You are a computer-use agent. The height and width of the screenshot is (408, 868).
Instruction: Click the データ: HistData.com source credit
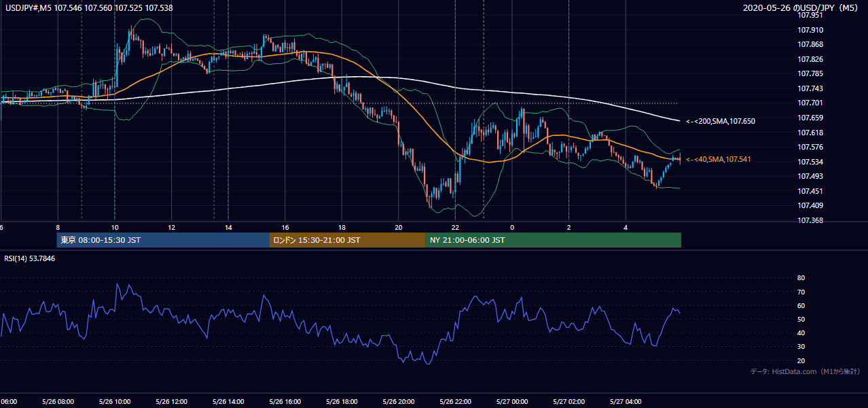[x=806, y=372]
